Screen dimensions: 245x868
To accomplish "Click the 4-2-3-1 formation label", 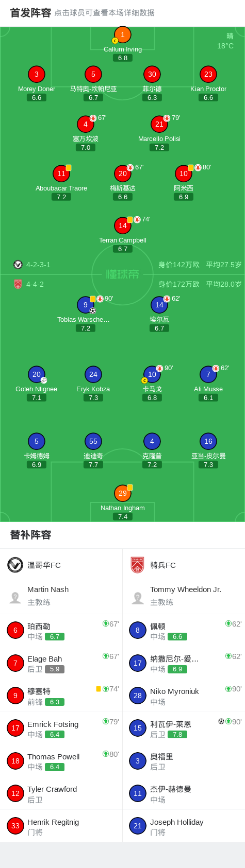I will click(38, 265).
